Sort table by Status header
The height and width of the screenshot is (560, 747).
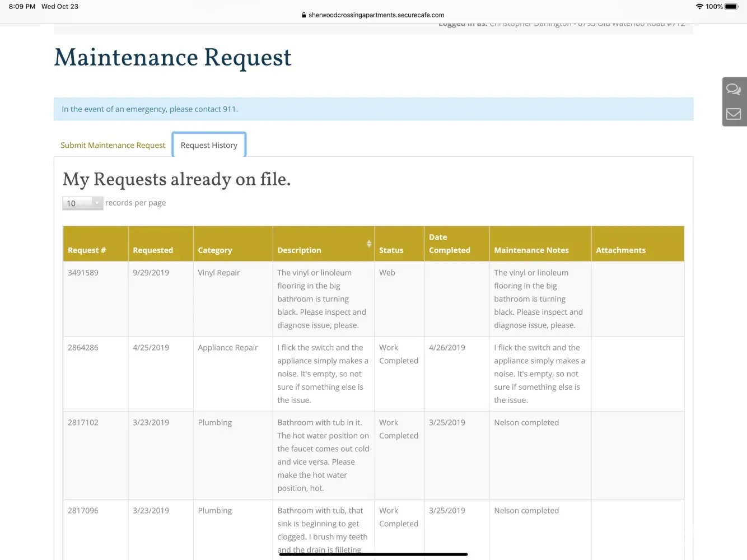tap(391, 250)
